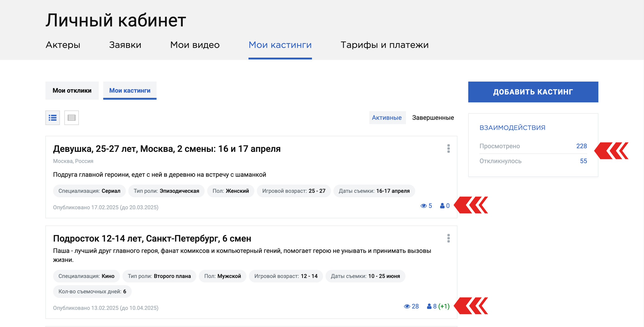Open Тарифы и платежи tab

coord(384,45)
